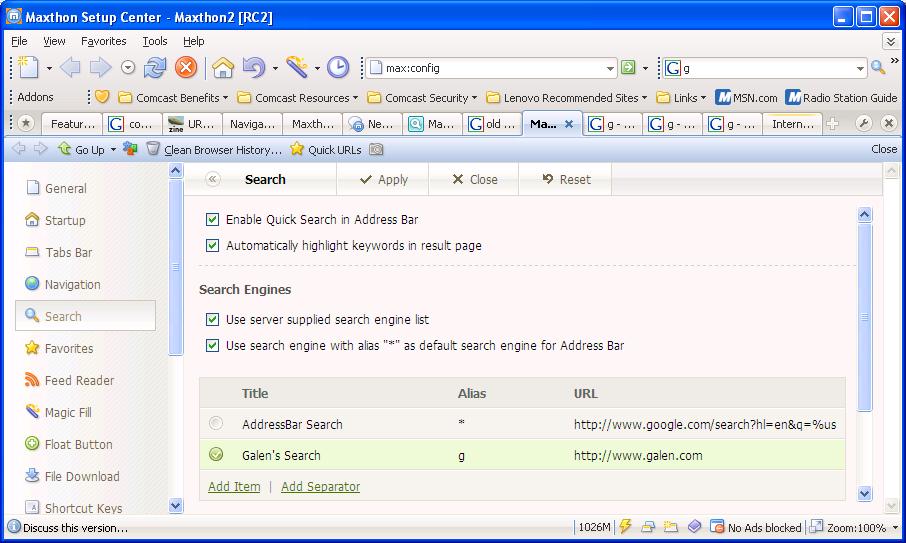Screen dimensions: 906x543
Task: Click the Add Item link
Action: pyautogui.click(x=234, y=486)
